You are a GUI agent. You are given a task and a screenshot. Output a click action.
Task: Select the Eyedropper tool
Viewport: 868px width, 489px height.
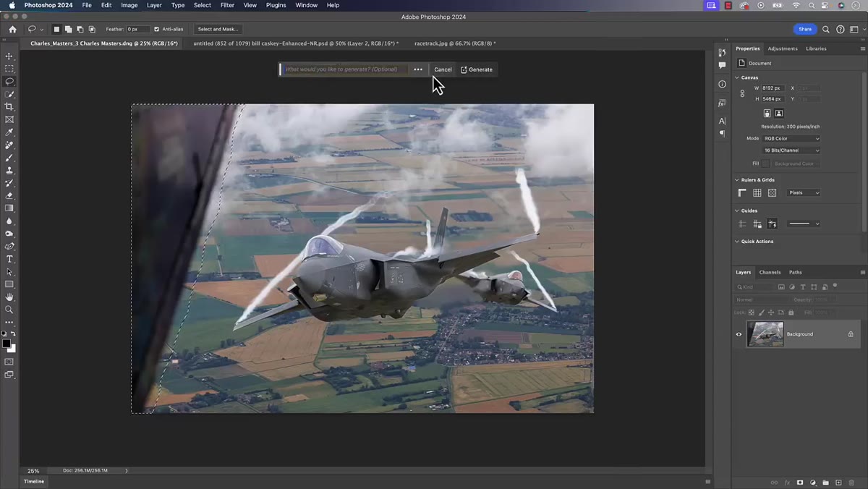9,132
